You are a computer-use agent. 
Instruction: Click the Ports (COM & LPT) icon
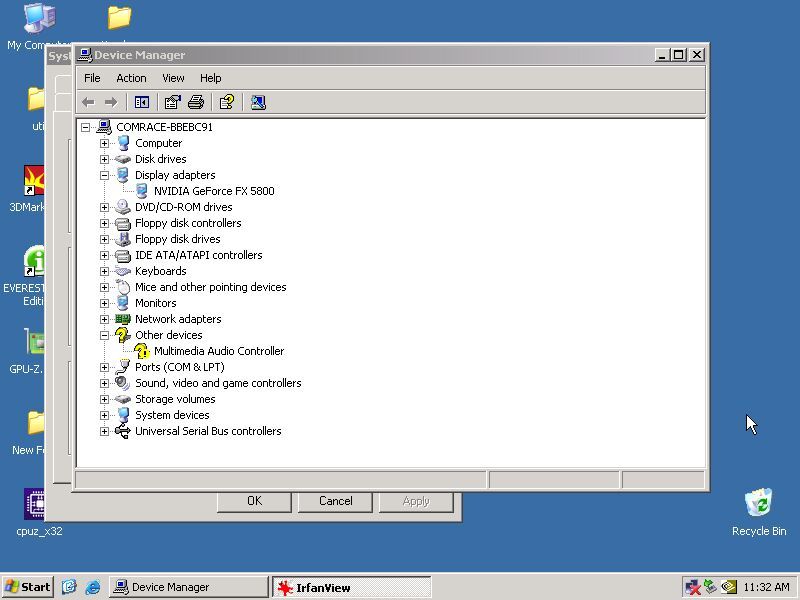(123, 366)
